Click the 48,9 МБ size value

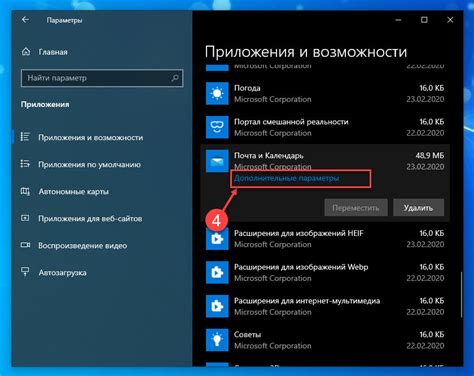430,155
